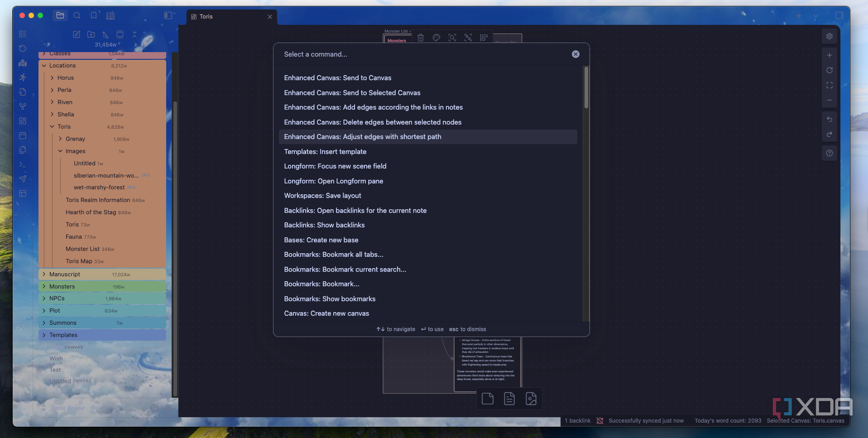Change sort order icon in explorer
Viewport: 868px width, 438px height.
pyautogui.click(x=106, y=34)
